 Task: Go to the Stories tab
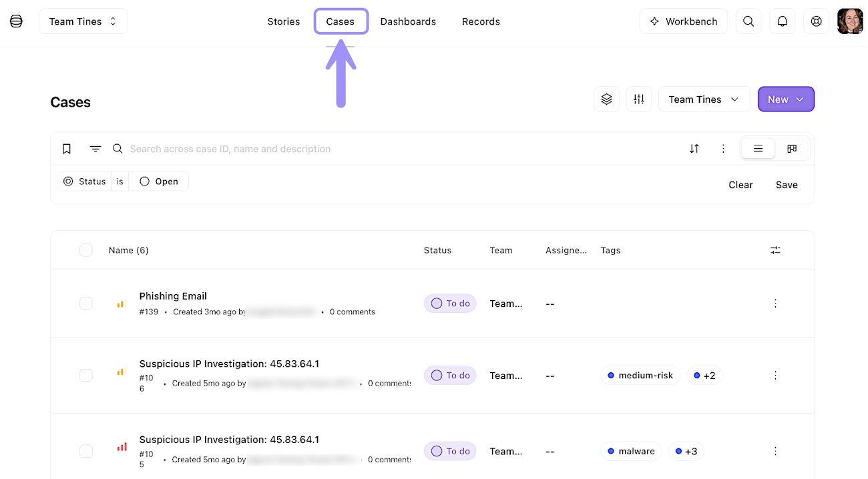[284, 21]
